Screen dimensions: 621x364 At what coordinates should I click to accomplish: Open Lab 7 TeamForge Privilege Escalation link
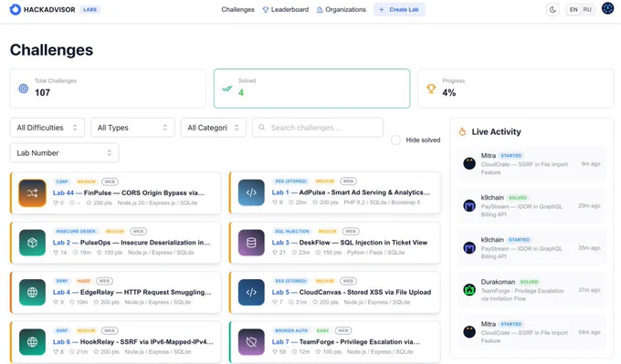[x=346, y=341]
